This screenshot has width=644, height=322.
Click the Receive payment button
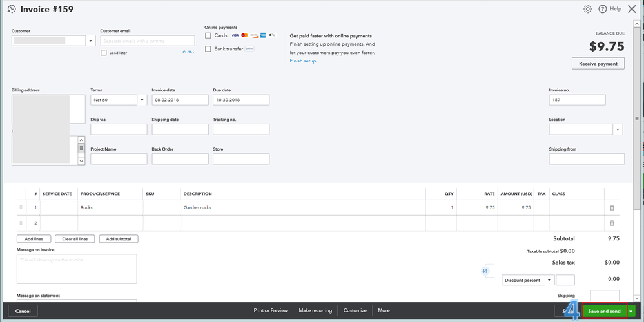pyautogui.click(x=598, y=63)
